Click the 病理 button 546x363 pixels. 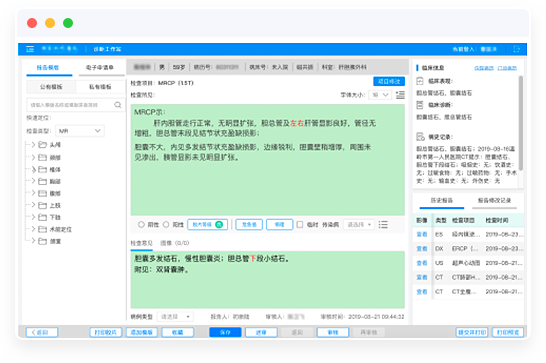coord(279,225)
